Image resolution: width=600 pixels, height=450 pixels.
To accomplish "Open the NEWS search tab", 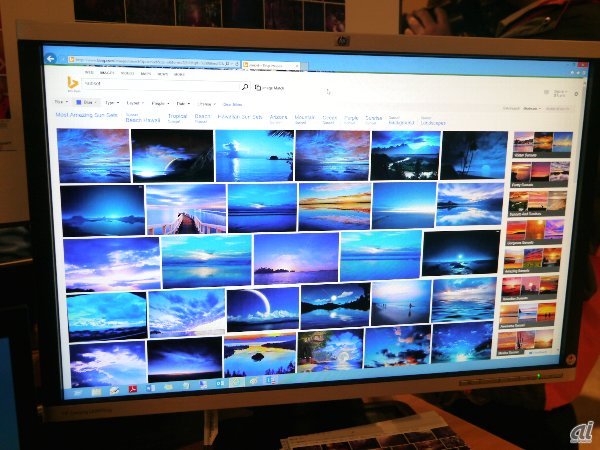I will [x=162, y=74].
